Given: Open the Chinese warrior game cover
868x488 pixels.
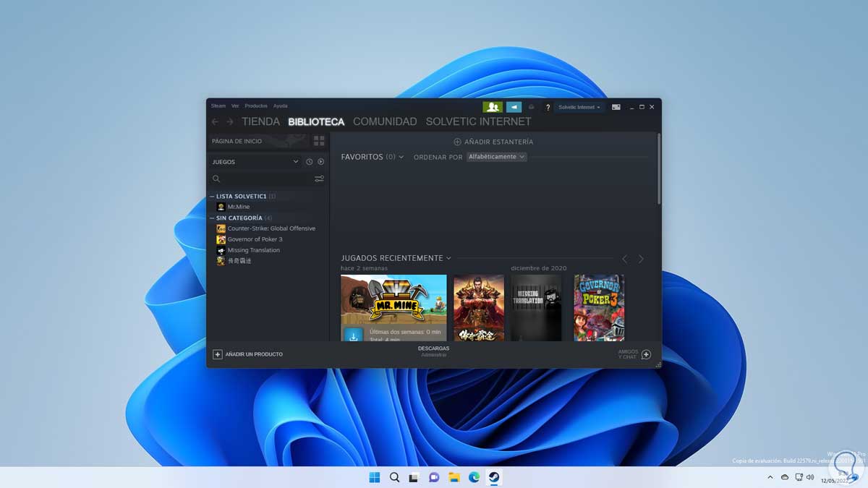Looking at the screenshot, I should tap(479, 307).
